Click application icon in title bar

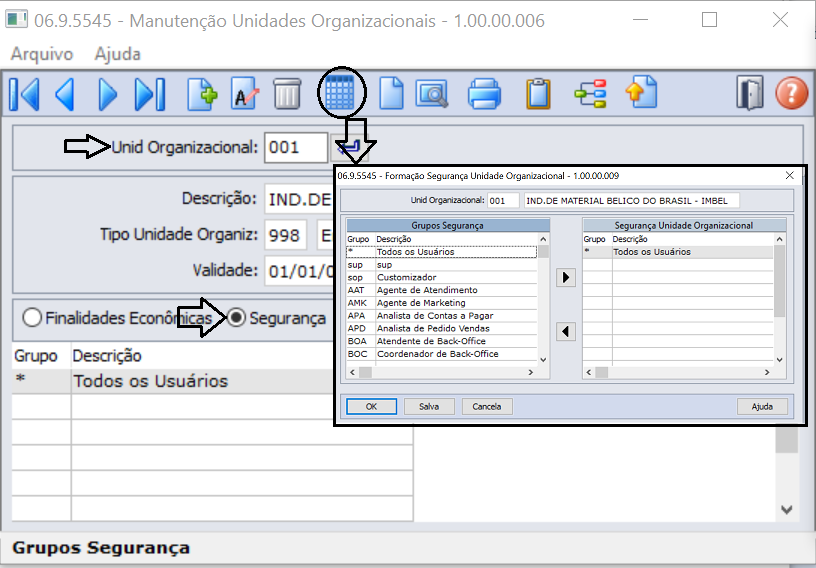16,20
